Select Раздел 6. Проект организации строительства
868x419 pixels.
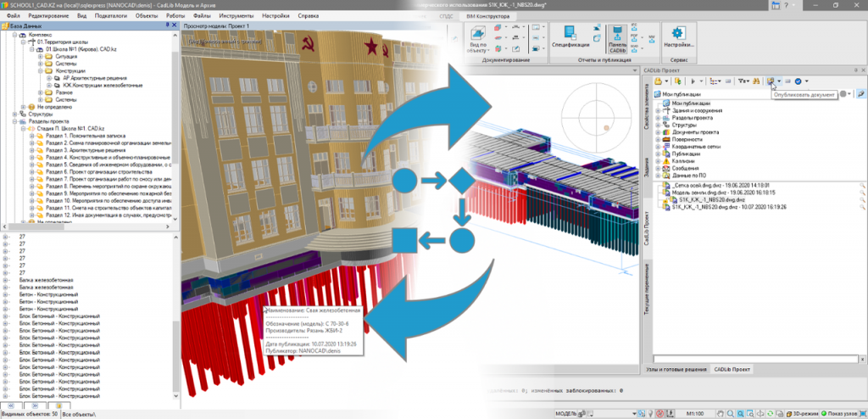pos(100,172)
